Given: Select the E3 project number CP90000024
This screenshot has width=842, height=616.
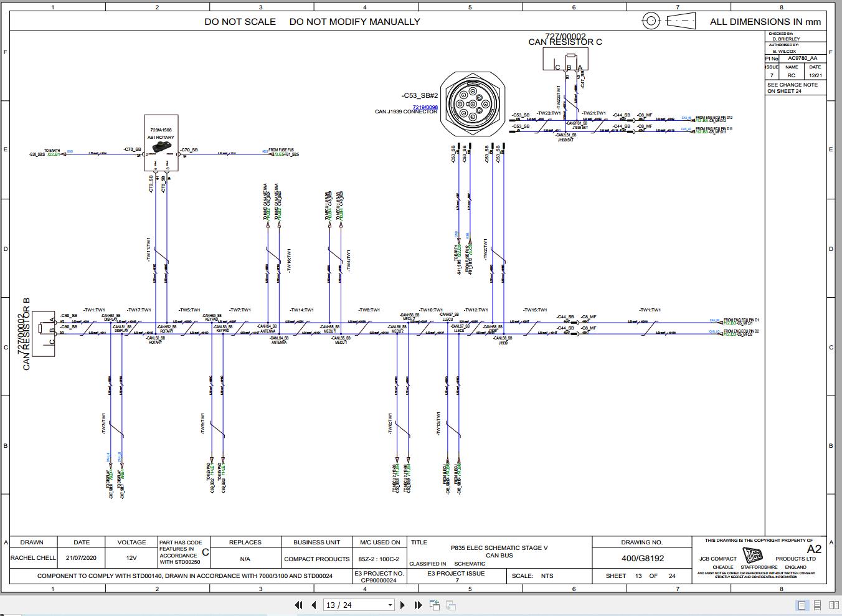Looking at the screenshot, I should click(x=379, y=580).
